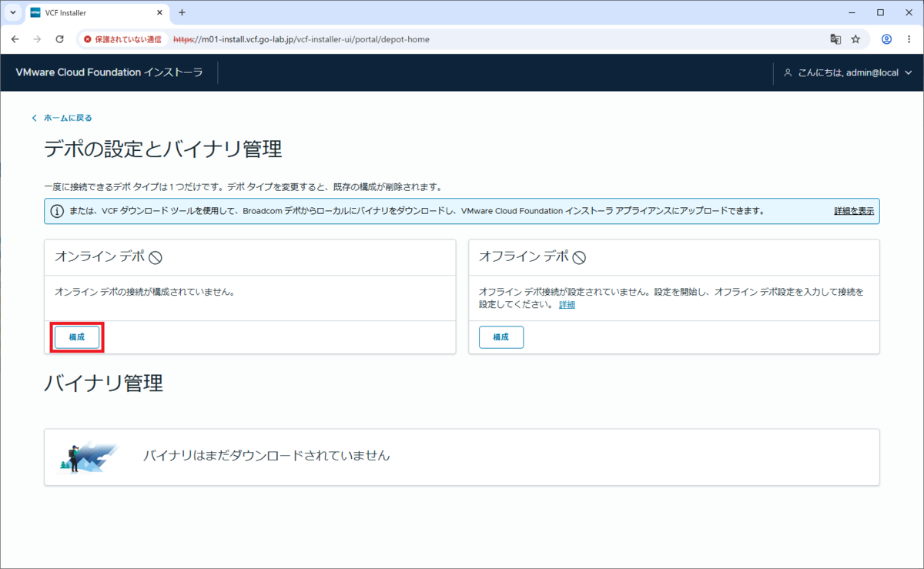Reload the page with refresh icon
This screenshot has height=569, width=924.
tap(59, 39)
